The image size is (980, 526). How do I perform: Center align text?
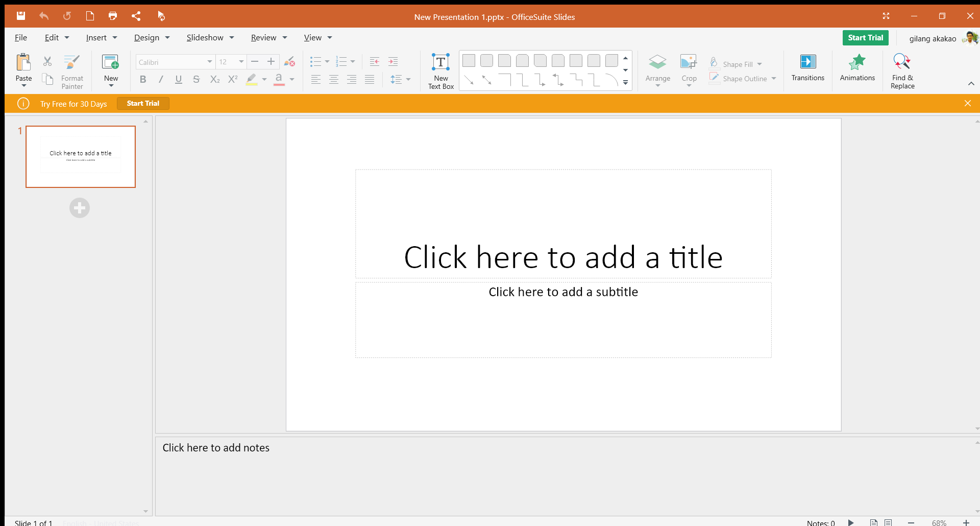click(334, 79)
